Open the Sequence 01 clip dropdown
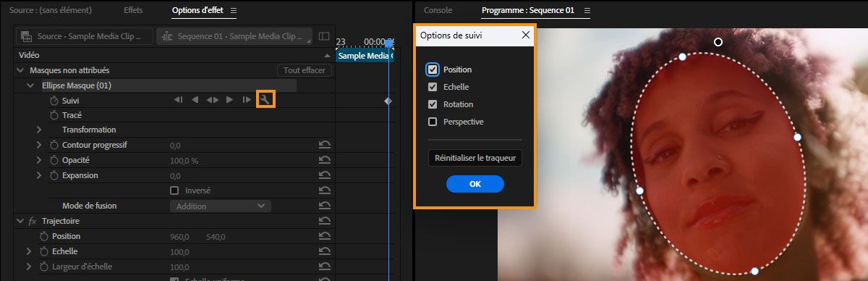868x281 pixels. click(234, 36)
